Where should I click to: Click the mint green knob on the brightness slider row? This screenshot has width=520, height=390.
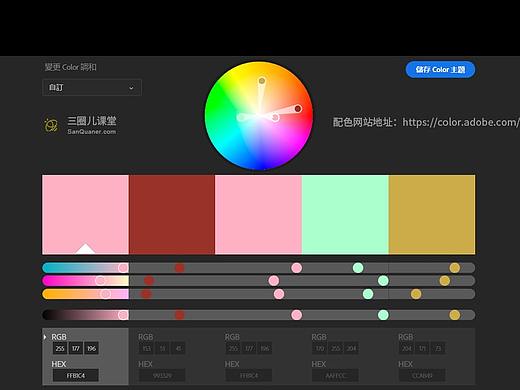click(x=383, y=315)
